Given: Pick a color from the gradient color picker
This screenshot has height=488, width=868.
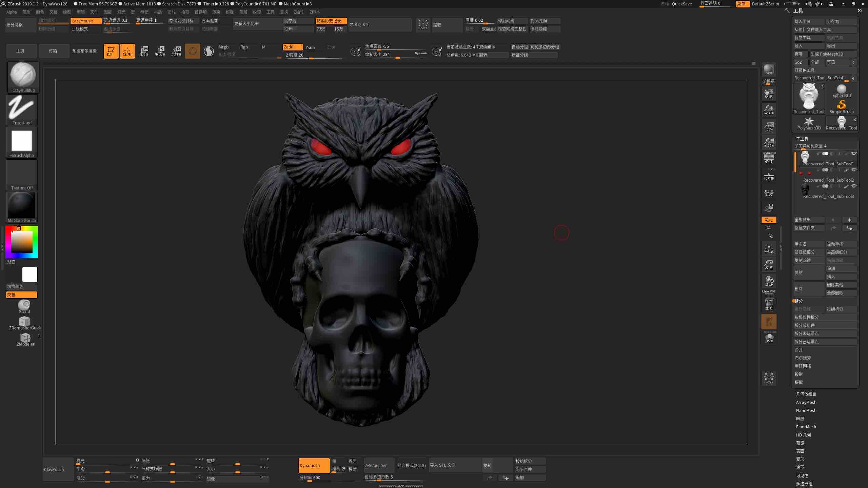Looking at the screenshot, I should pyautogui.click(x=21, y=242).
